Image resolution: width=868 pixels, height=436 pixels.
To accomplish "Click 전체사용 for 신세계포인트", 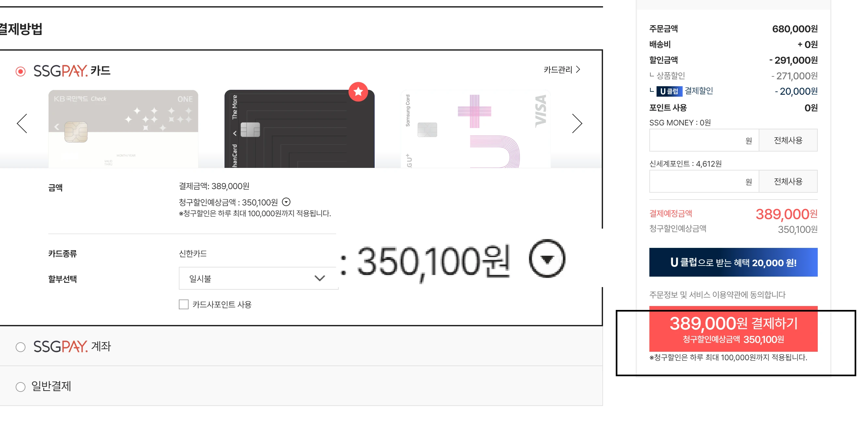I will tap(788, 181).
